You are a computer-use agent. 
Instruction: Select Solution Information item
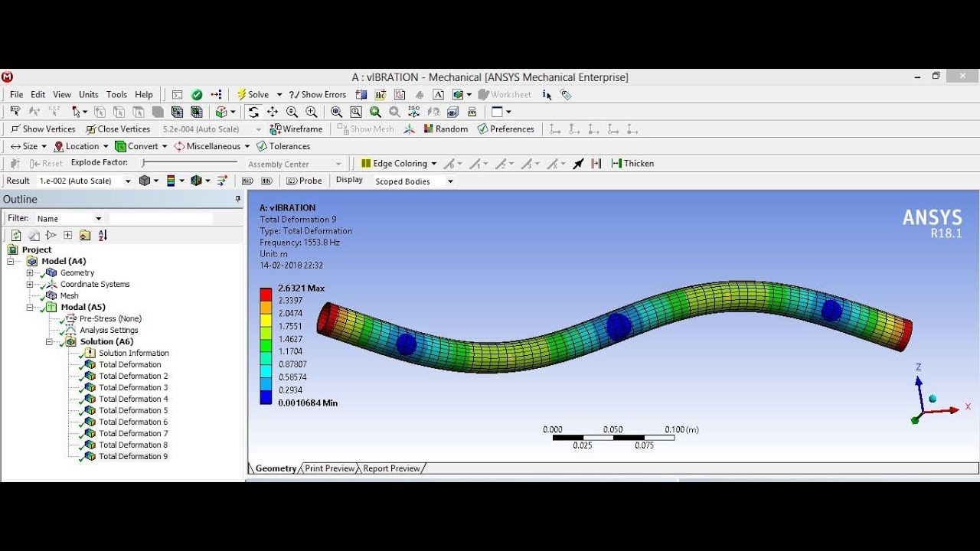(x=134, y=353)
